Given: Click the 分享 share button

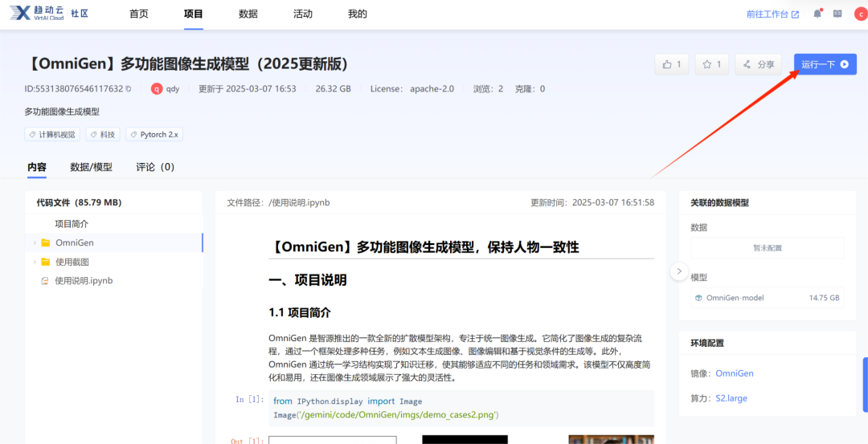Looking at the screenshot, I should tap(758, 64).
